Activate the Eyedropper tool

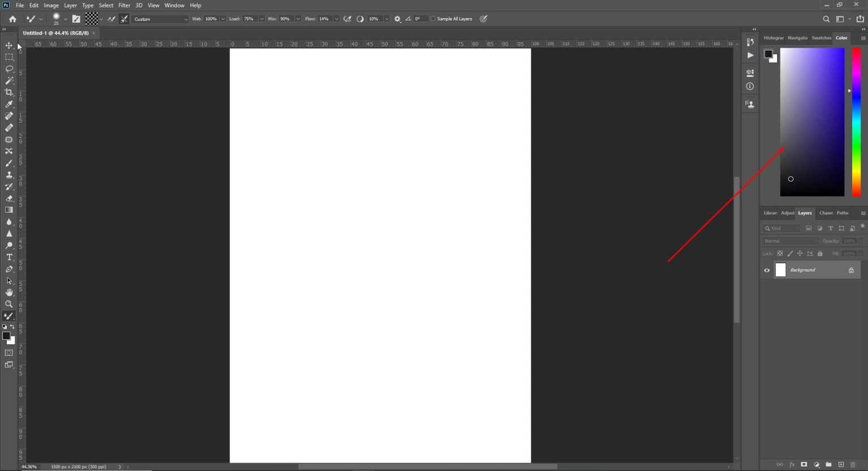pyautogui.click(x=8, y=104)
